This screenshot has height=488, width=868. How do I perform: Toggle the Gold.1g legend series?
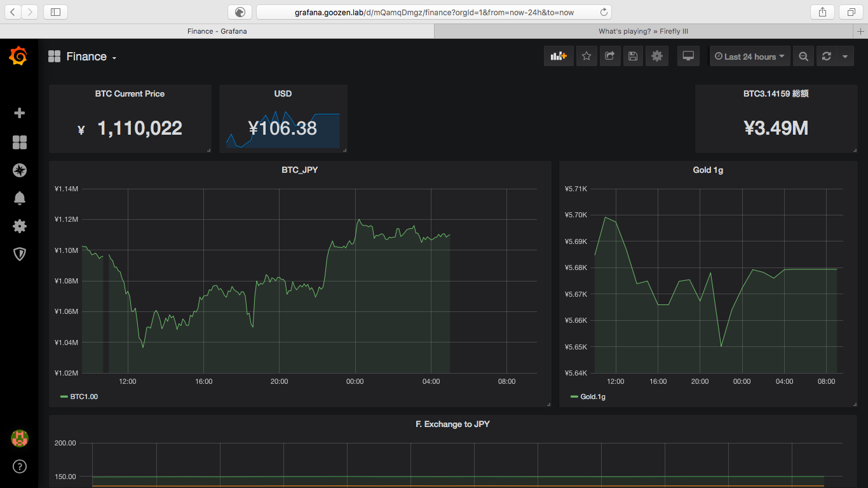click(x=593, y=396)
